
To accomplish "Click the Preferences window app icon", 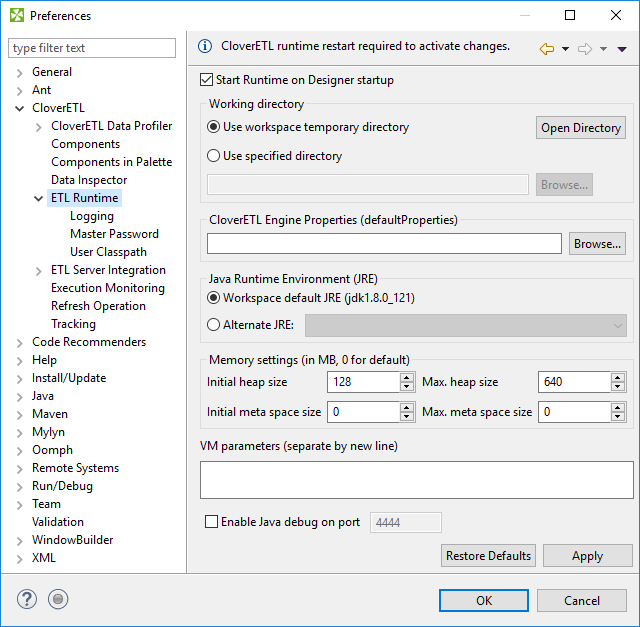I will click(x=17, y=16).
